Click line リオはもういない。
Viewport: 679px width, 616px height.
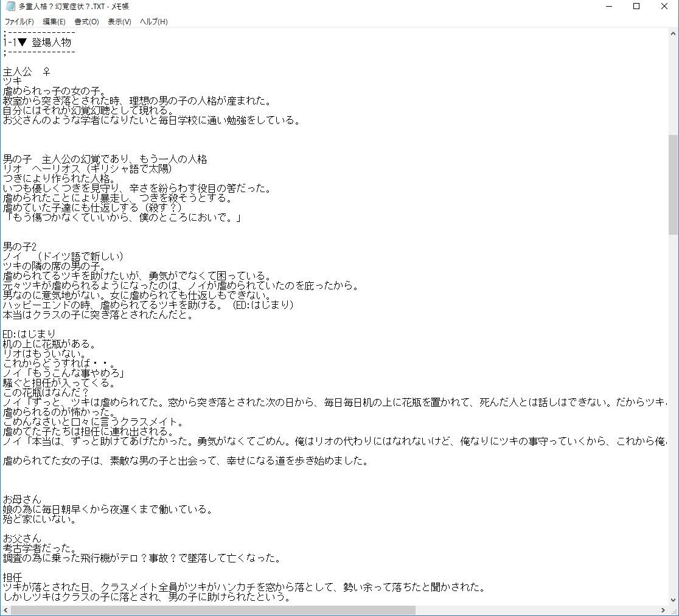click(45, 354)
